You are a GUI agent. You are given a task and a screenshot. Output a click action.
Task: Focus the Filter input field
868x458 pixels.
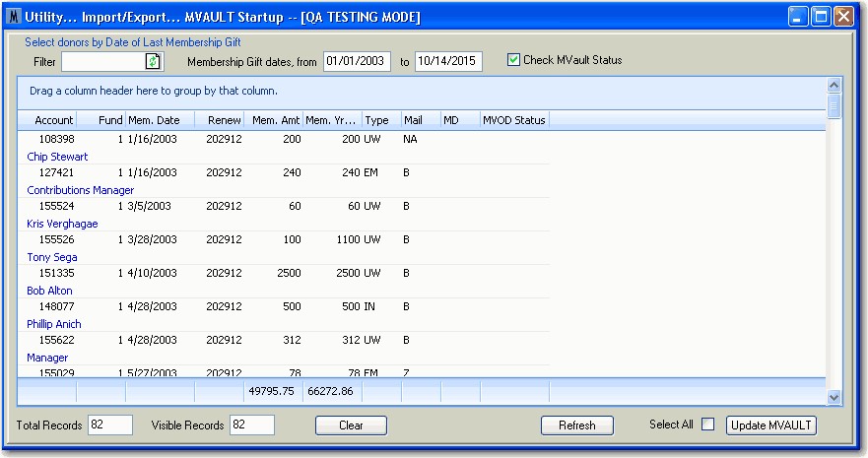pos(103,61)
